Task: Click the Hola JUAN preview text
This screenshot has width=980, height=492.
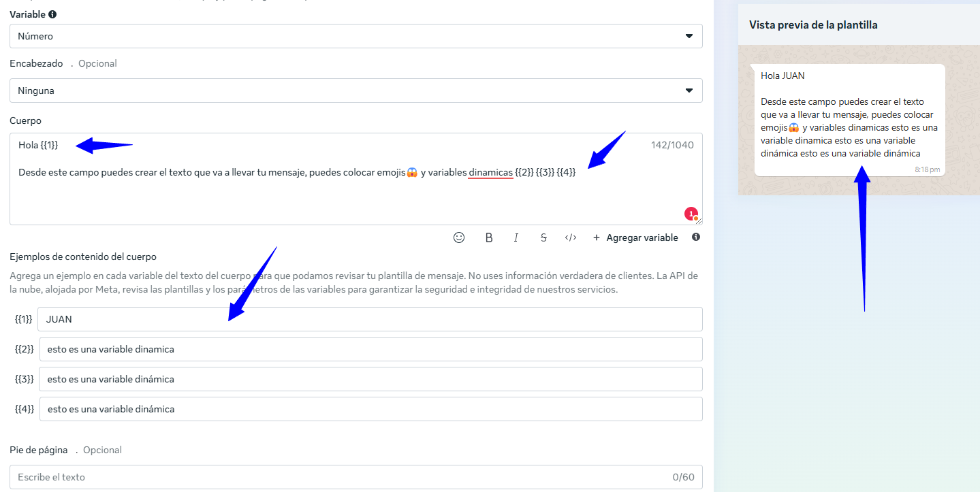Action: 783,76
